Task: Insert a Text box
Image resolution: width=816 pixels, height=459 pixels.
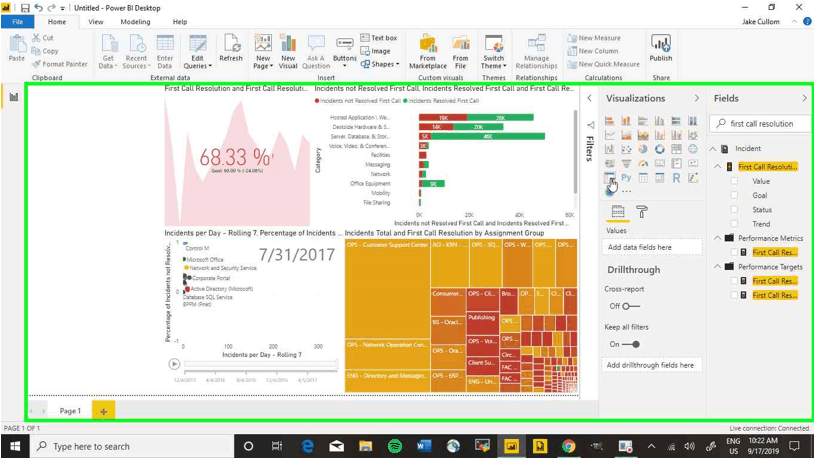Action: [379, 38]
